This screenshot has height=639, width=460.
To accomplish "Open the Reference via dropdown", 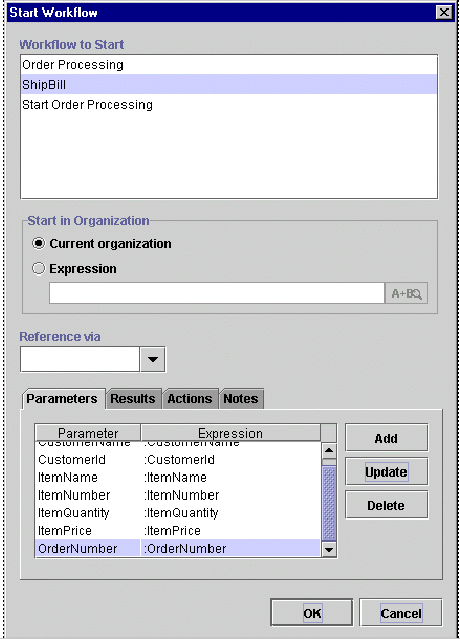I will 153,359.
